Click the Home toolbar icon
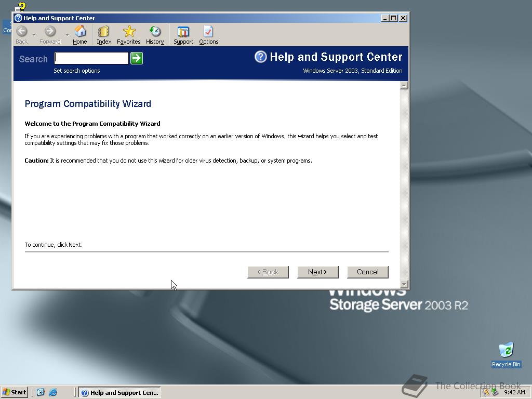This screenshot has height=399, width=532. (x=80, y=35)
